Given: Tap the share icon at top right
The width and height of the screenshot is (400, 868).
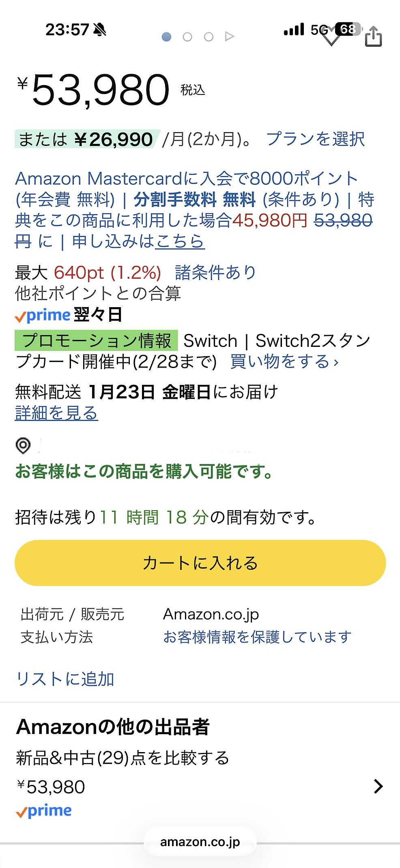Looking at the screenshot, I should pyautogui.click(x=373, y=37).
